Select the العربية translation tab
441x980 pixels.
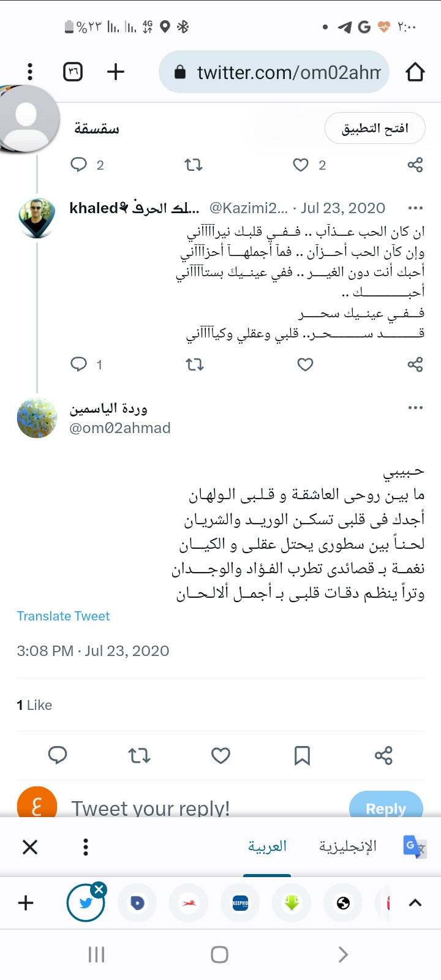[x=267, y=846]
